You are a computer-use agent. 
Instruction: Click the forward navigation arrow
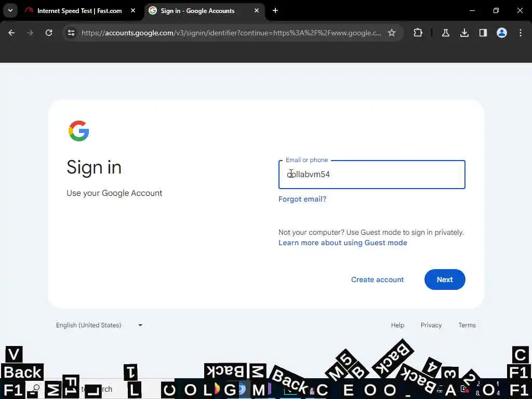coord(30,33)
